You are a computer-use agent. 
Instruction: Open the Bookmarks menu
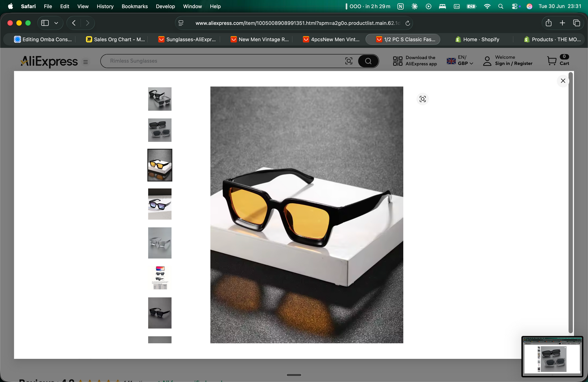135,6
